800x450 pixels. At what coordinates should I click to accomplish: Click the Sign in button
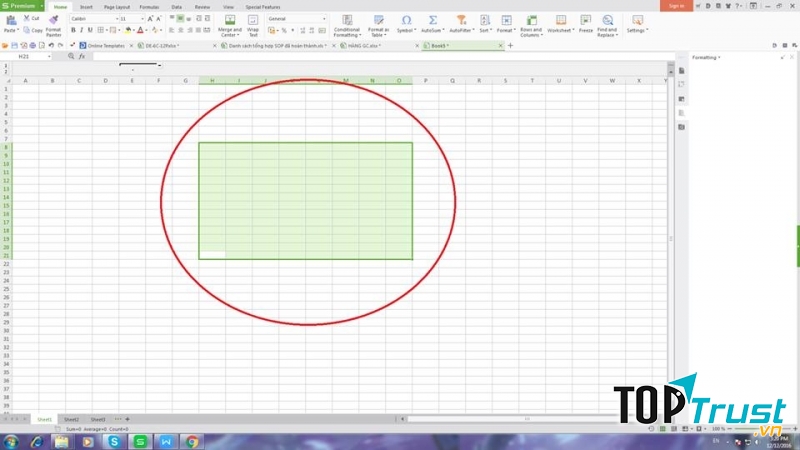click(677, 6)
